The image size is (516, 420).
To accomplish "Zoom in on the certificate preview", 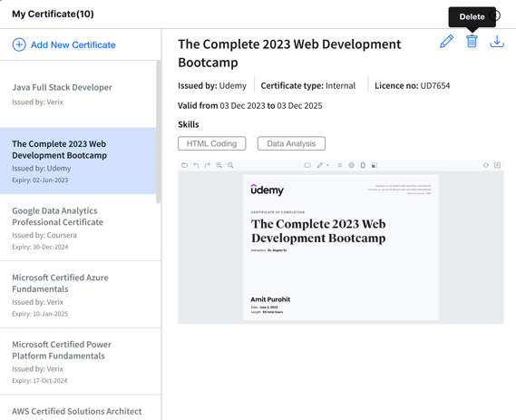I will (219, 165).
